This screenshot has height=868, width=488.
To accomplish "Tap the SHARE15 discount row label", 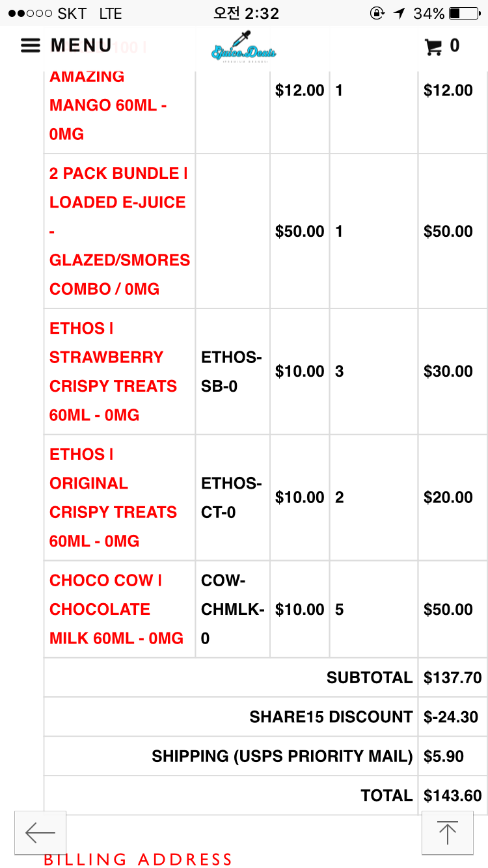I will click(331, 717).
